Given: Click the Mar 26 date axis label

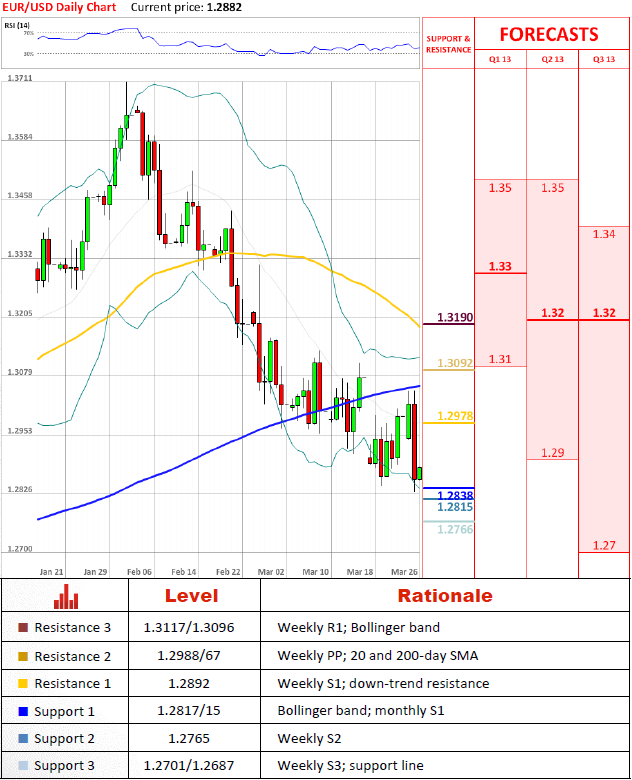Looking at the screenshot, I should click(x=404, y=572).
